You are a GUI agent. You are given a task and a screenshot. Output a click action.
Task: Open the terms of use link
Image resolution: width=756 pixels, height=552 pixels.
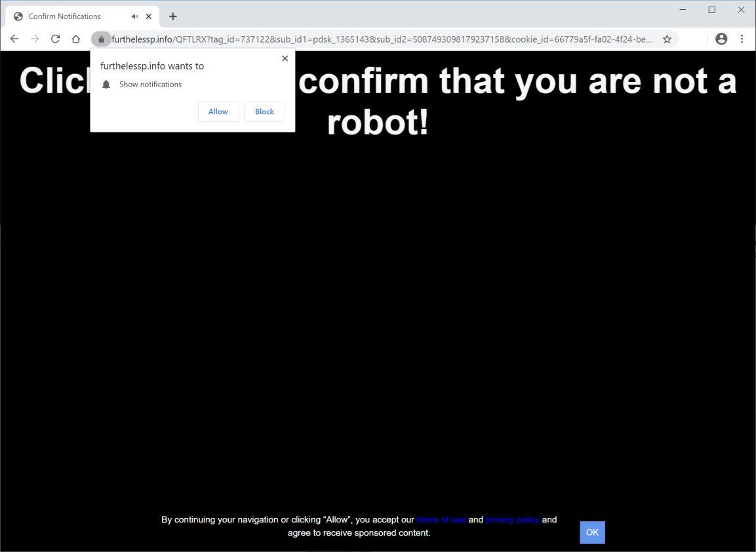point(441,519)
